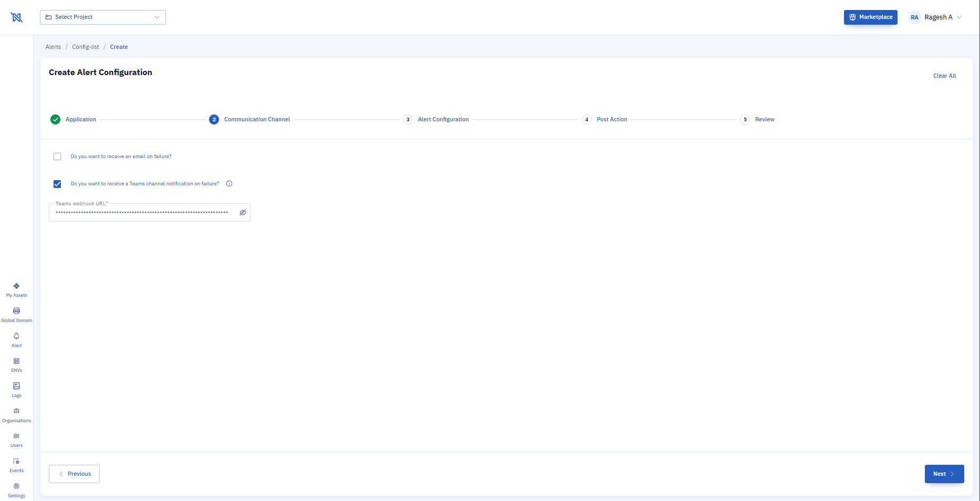980x501 pixels.
Task: Click the Next button
Action: tap(944, 474)
